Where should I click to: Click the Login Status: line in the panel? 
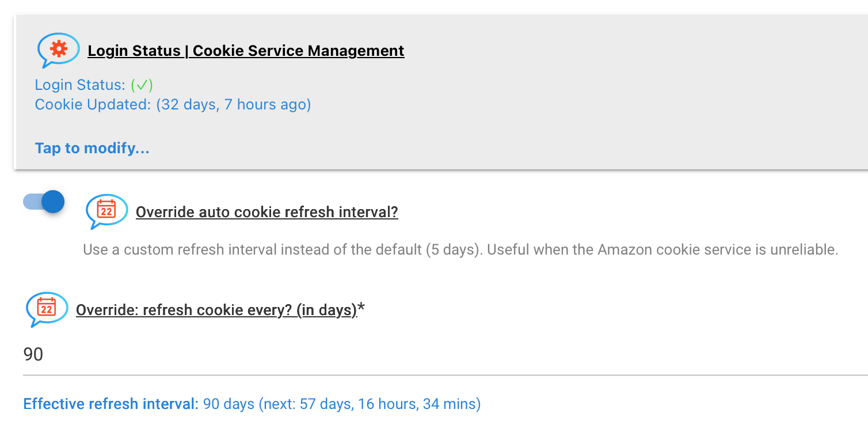(94, 85)
